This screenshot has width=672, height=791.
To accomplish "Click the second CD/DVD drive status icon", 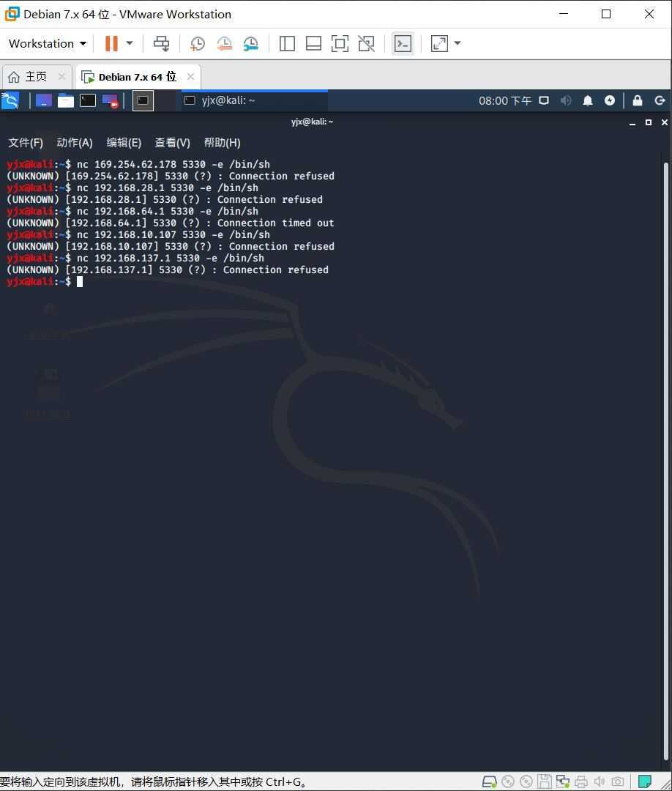I will point(526,782).
